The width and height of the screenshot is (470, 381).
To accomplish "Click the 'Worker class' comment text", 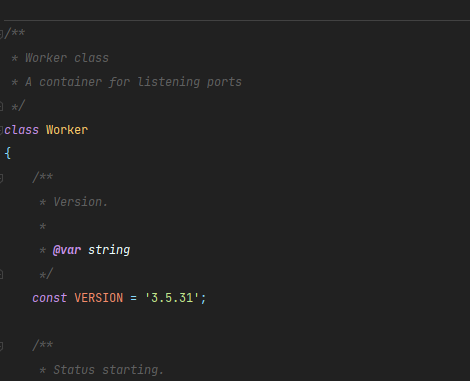I will tap(67, 58).
